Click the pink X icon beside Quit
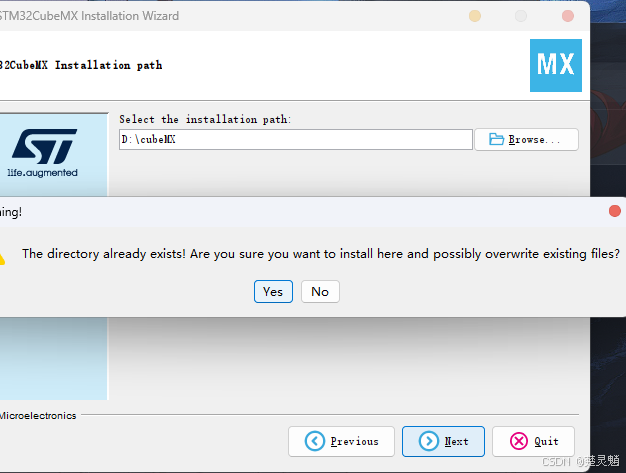Viewport: 626px width, 473px height. (x=519, y=441)
